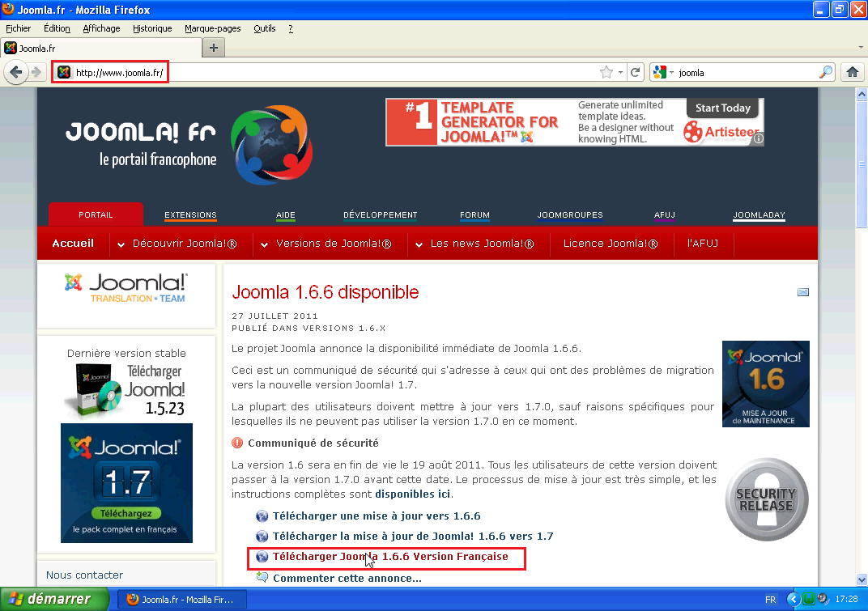Click the system tray arrow to show hidden icons
Image resolution: width=868 pixels, height=611 pixels.
(794, 599)
